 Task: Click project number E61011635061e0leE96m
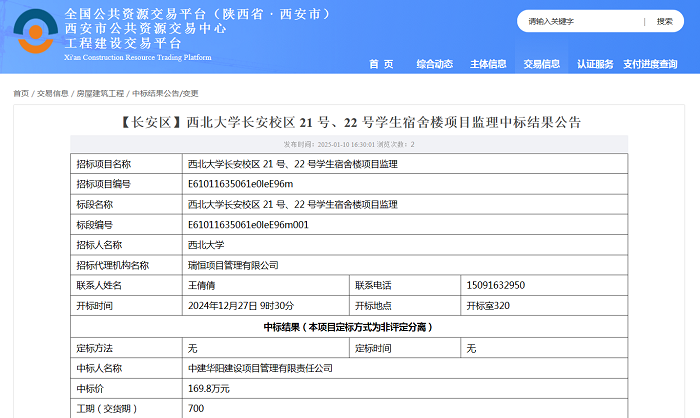(240, 184)
